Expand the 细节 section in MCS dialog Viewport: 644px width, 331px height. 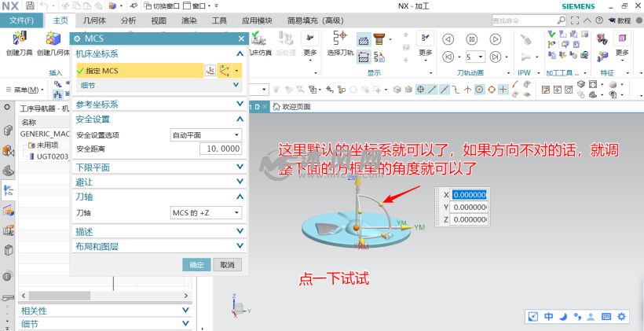point(159,85)
